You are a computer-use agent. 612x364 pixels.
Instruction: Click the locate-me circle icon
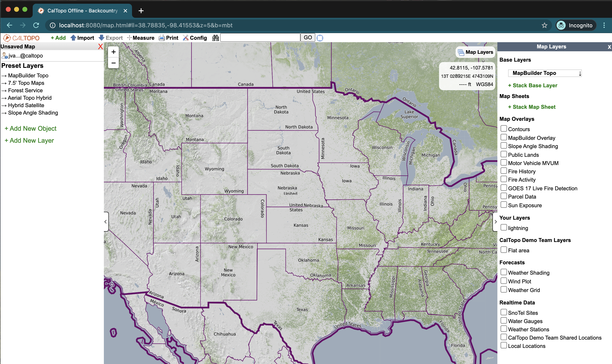click(320, 38)
